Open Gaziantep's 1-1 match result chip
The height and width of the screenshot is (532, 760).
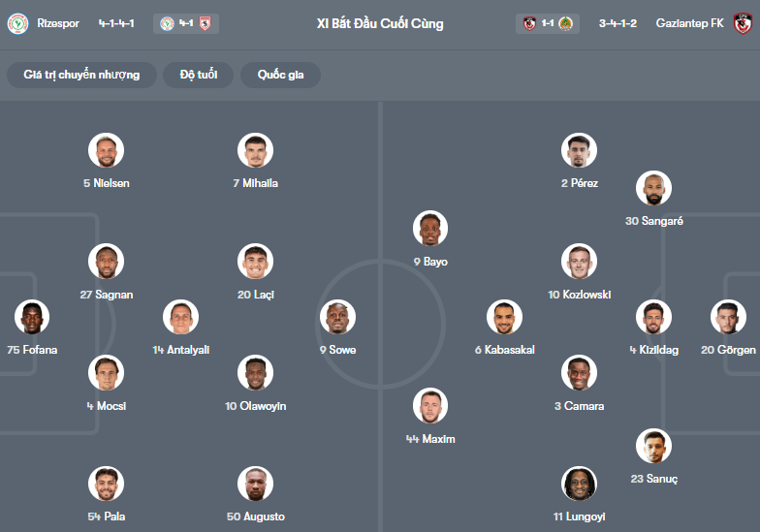[548, 23]
